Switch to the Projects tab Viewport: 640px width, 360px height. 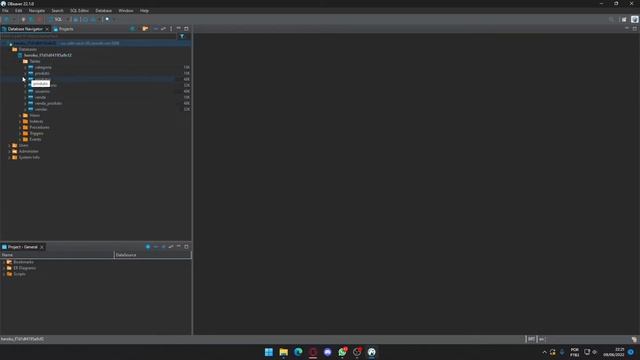64,29
